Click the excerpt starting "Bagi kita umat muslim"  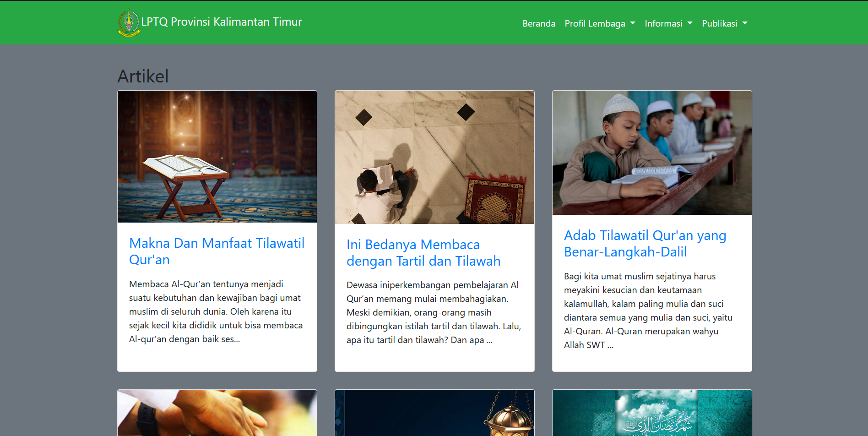click(x=648, y=311)
